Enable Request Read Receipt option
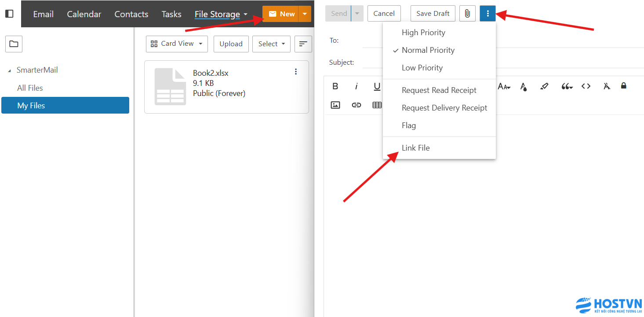644x317 pixels. point(439,90)
